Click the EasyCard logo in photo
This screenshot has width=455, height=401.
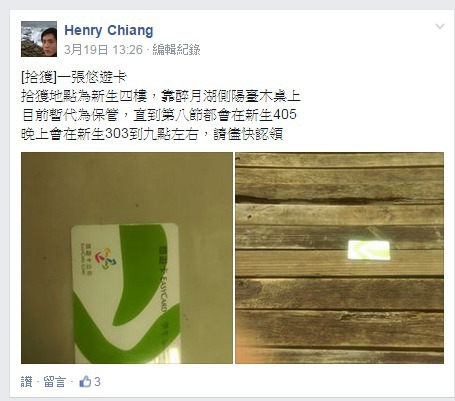coord(105,260)
